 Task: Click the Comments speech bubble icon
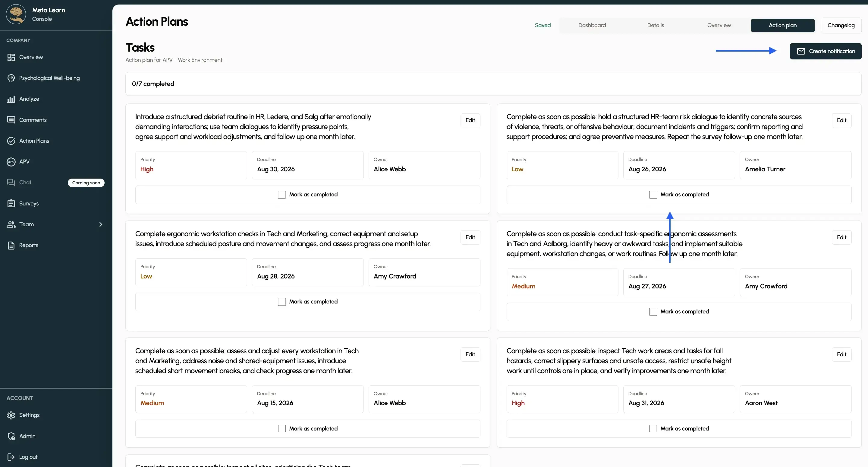(11, 120)
